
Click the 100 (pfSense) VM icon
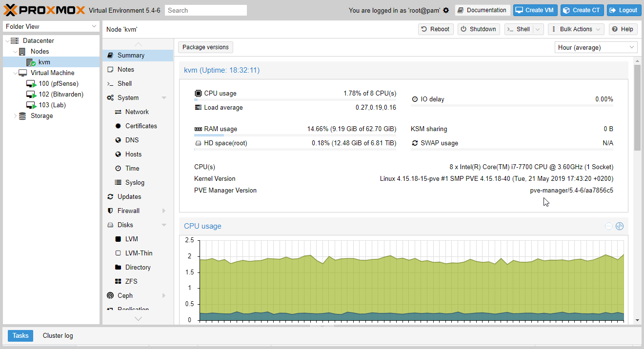click(31, 84)
